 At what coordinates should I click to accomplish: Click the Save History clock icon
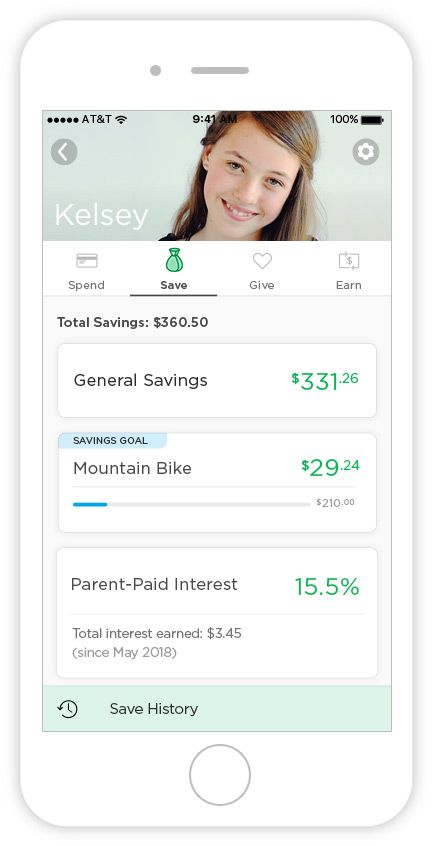click(67, 708)
